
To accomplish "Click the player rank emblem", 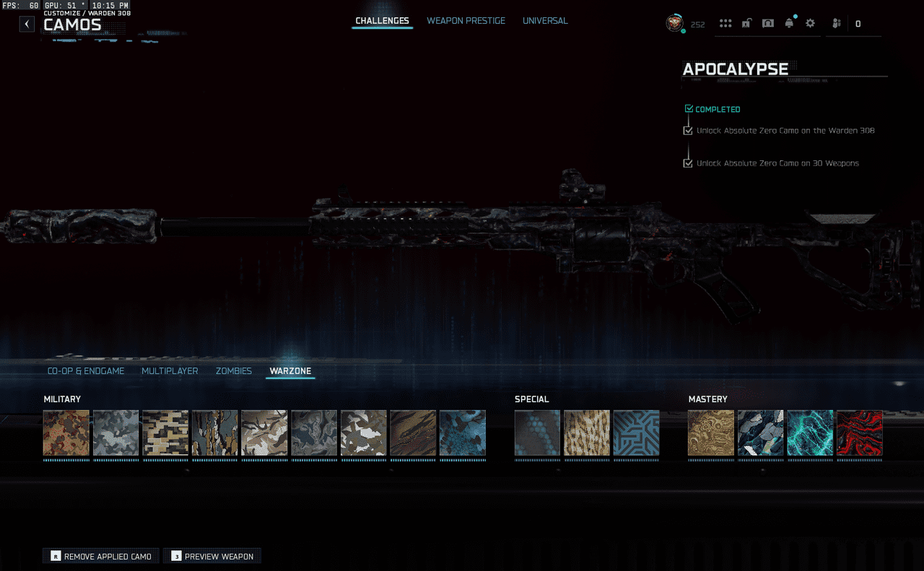I will click(674, 23).
